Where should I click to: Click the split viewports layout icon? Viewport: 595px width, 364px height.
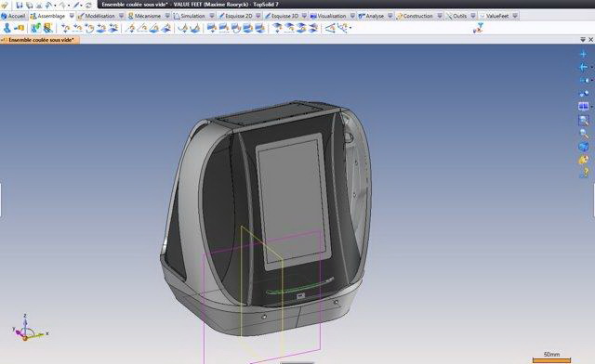pos(584,107)
